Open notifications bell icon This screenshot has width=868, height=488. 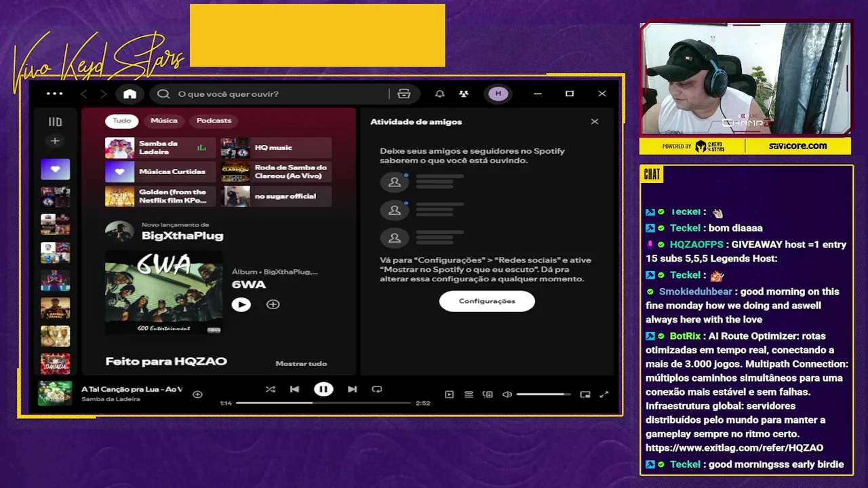tap(439, 94)
